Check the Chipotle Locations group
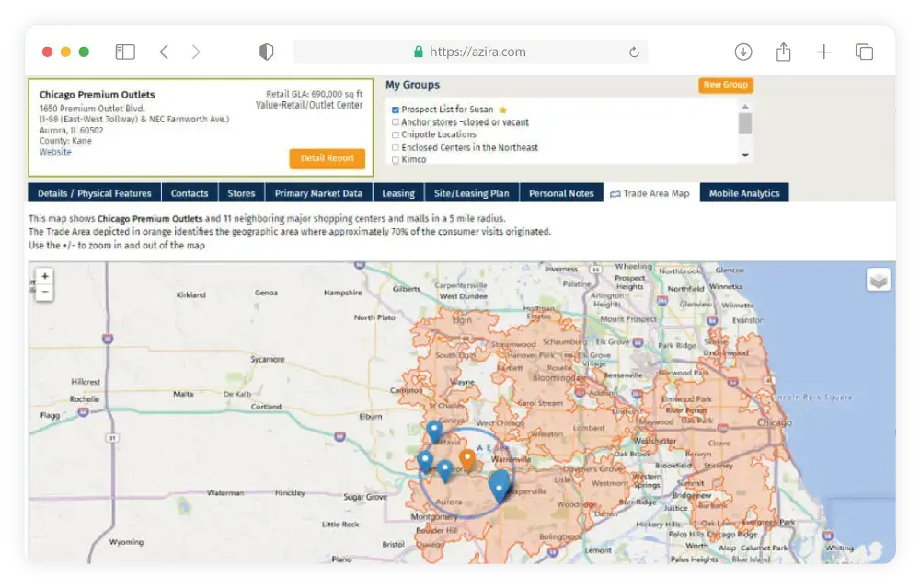The height and width of the screenshot is (588, 920). 396,134
